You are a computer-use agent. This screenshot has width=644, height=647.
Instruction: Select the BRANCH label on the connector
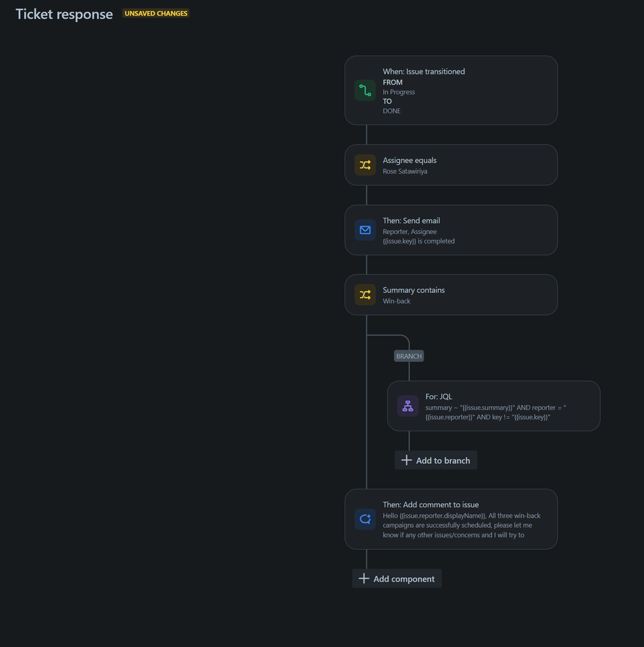(x=408, y=356)
